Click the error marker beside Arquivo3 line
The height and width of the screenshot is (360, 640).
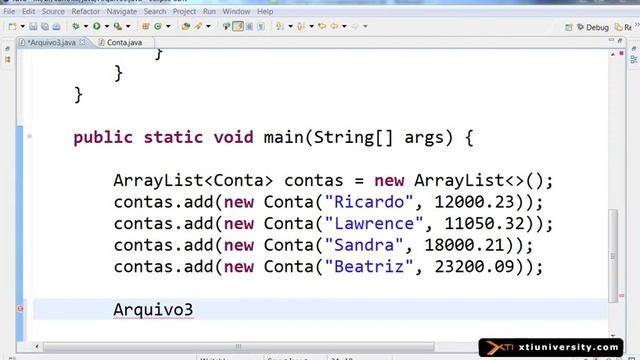pyautogui.click(x=20, y=309)
